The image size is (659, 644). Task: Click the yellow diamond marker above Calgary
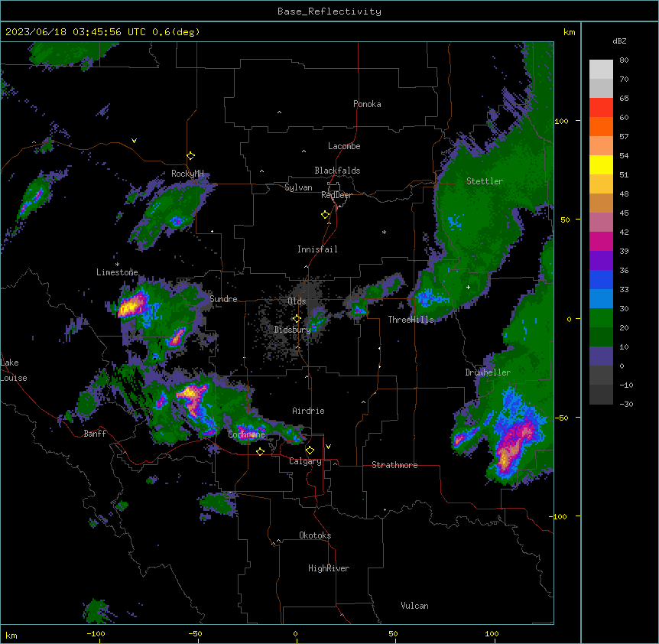(x=310, y=450)
